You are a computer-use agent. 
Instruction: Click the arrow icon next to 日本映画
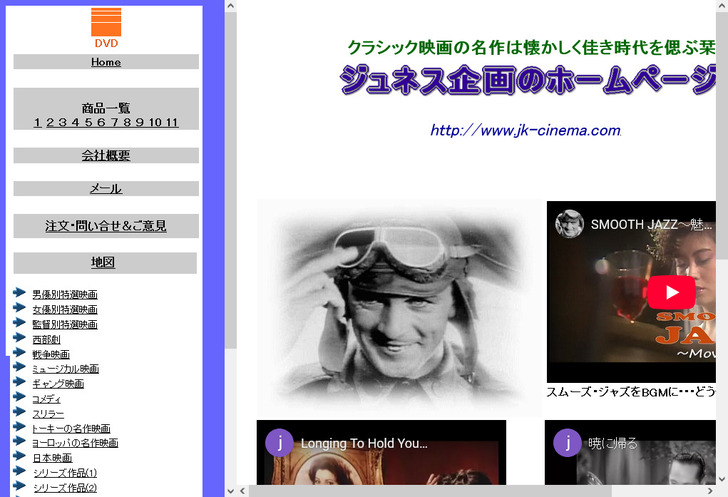(x=20, y=457)
